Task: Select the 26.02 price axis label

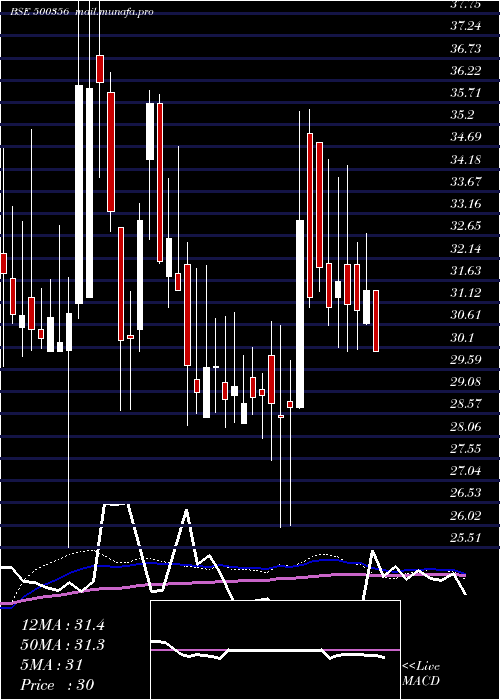Action: [x=466, y=515]
